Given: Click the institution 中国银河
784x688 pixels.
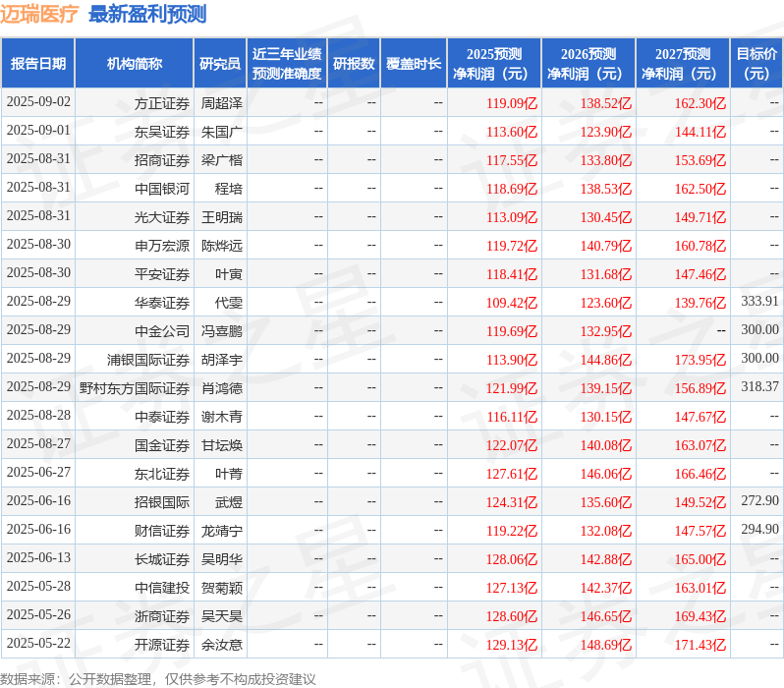Looking at the screenshot, I should [162, 189].
